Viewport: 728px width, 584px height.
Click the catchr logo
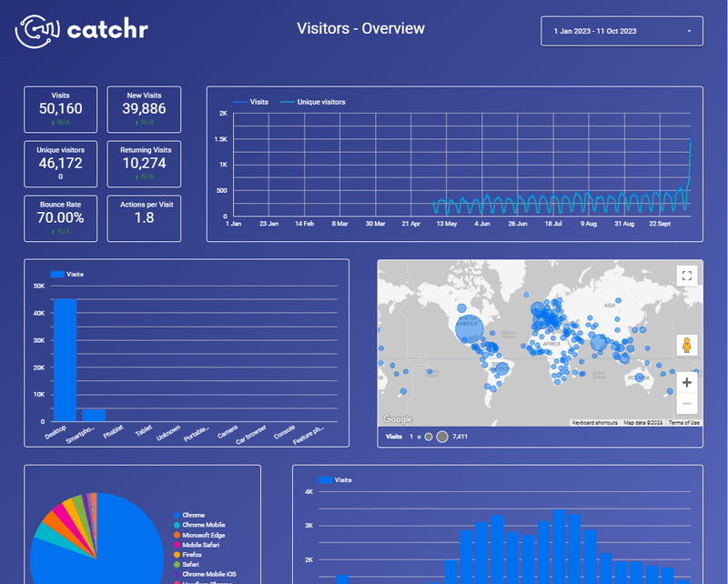tap(82, 30)
